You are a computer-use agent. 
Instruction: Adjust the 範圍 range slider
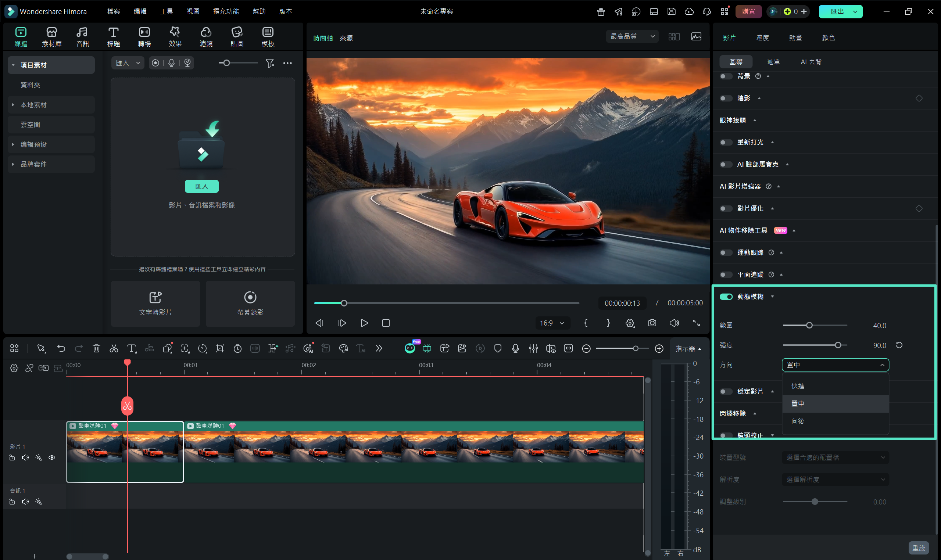pyautogui.click(x=815, y=325)
